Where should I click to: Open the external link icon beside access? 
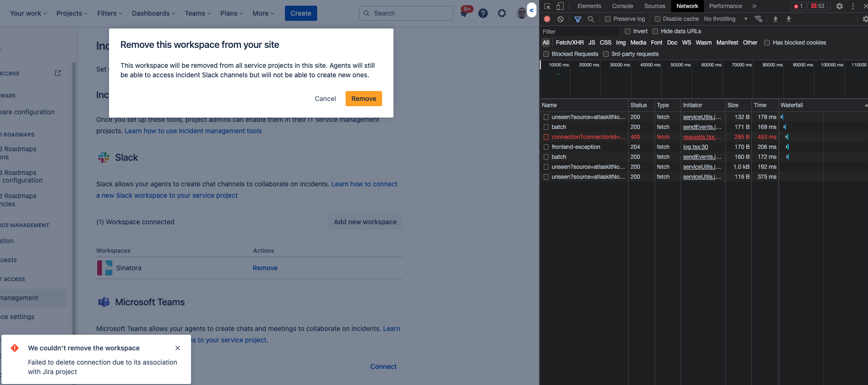58,73
